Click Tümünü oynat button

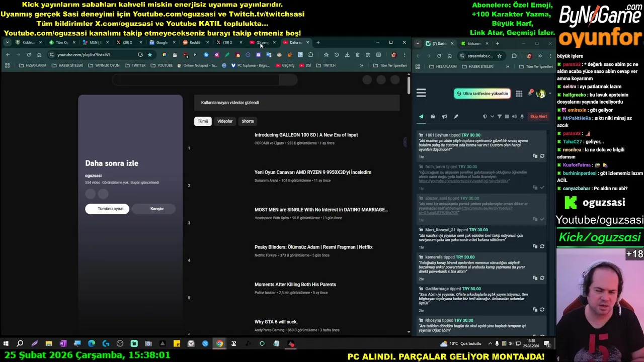point(107,209)
